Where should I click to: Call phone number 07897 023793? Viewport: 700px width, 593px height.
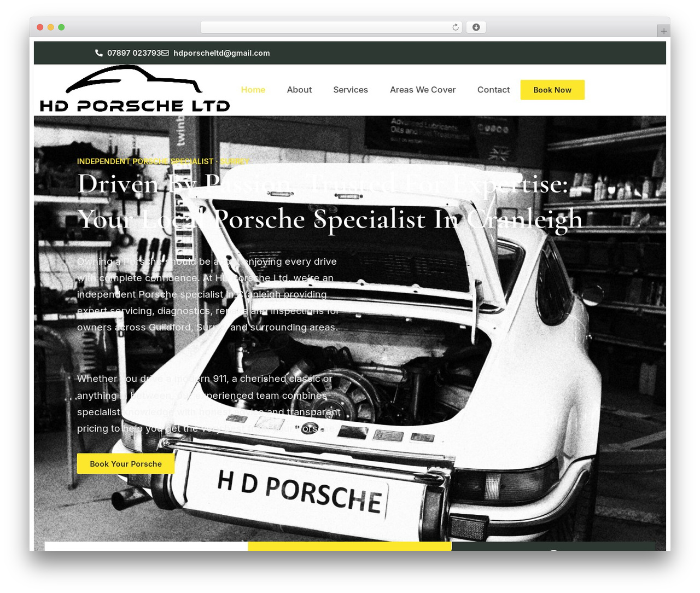tap(134, 53)
